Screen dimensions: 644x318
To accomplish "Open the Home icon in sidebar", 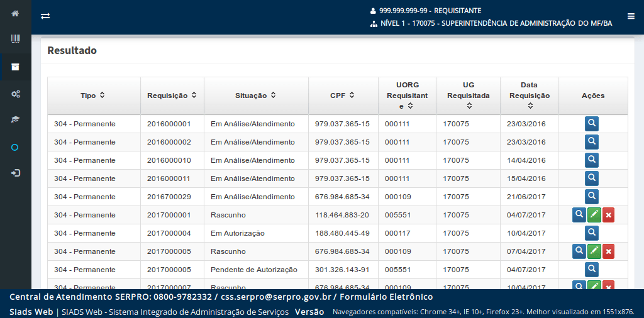I will pyautogui.click(x=15, y=13).
